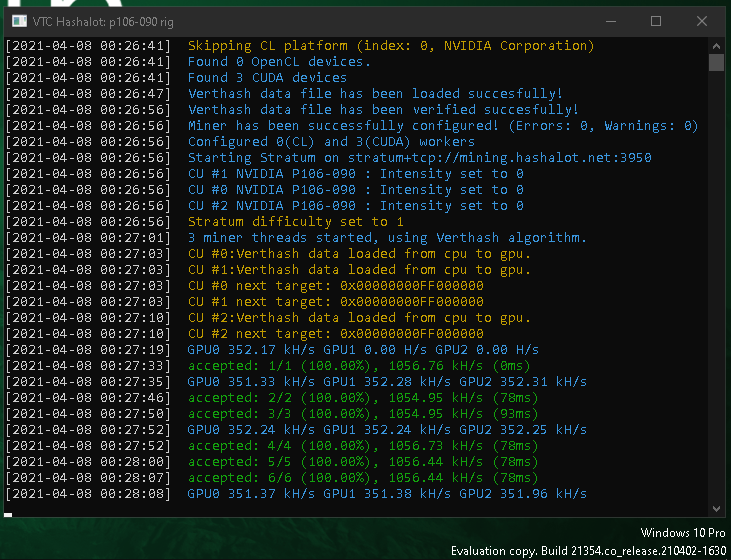Click the line 'GPU0 352.17 kH/s GPU1 0.00 H/s'
Image resolution: width=731 pixels, height=560 pixels.
(363, 350)
